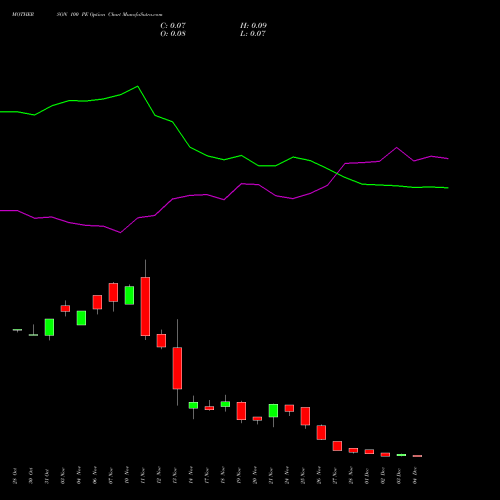The image size is (500, 500).
Task: Click the peak of the green indicator line
Action: pyautogui.click(x=138, y=86)
